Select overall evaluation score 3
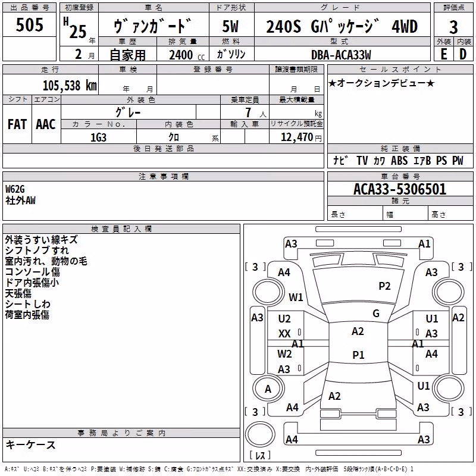Viewport: 476px width, 476px height. pos(453,27)
